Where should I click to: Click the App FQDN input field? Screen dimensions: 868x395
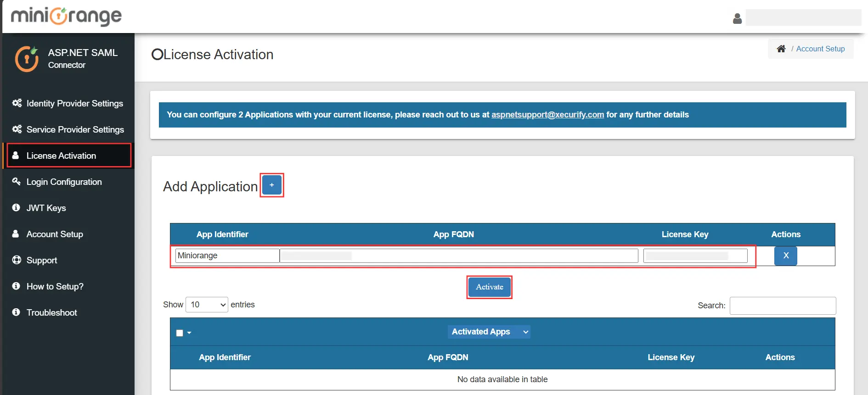click(x=459, y=256)
